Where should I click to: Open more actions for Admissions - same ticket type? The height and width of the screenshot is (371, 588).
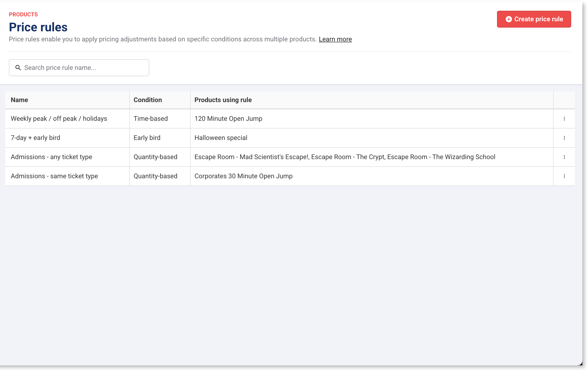coord(564,176)
